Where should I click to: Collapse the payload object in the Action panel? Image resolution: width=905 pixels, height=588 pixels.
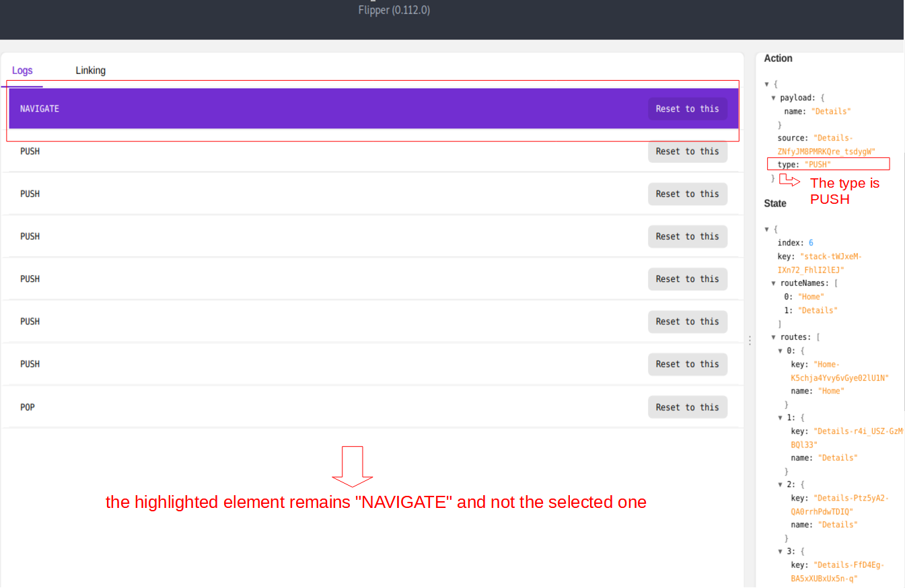pyautogui.click(x=774, y=98)
